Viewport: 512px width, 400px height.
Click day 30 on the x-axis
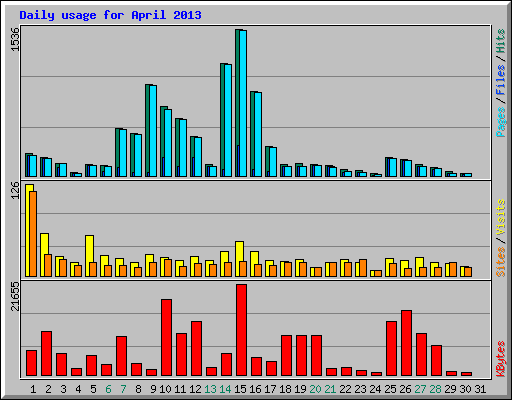465,389
